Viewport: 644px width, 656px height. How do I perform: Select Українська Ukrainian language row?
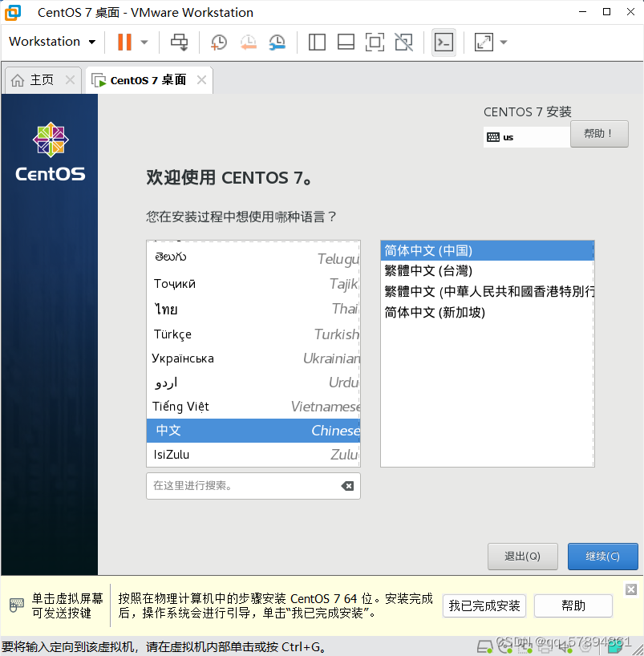coord(253,358)
